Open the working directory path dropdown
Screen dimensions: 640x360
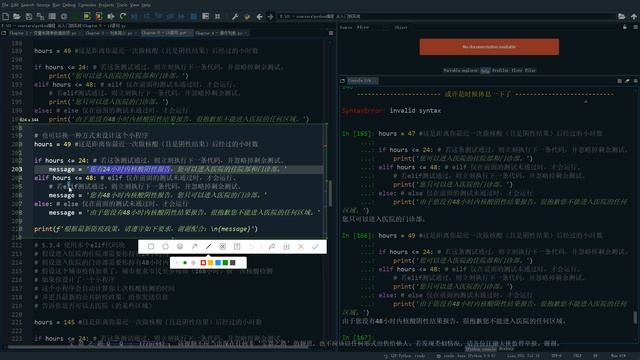(446, 16)
